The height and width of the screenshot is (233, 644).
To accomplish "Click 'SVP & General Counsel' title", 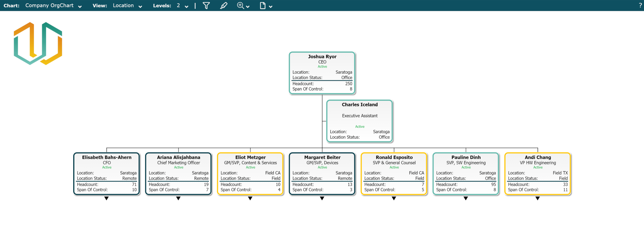I will [394, 163].
